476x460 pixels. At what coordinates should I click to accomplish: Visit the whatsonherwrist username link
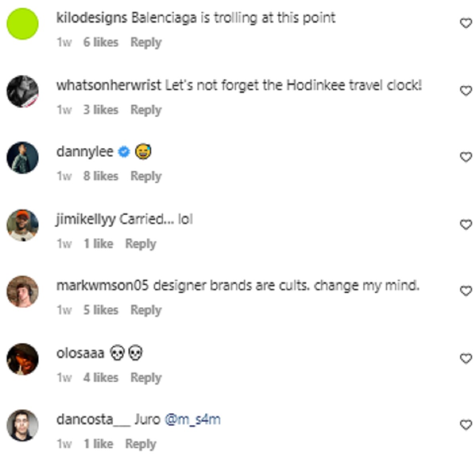[109, 85]
